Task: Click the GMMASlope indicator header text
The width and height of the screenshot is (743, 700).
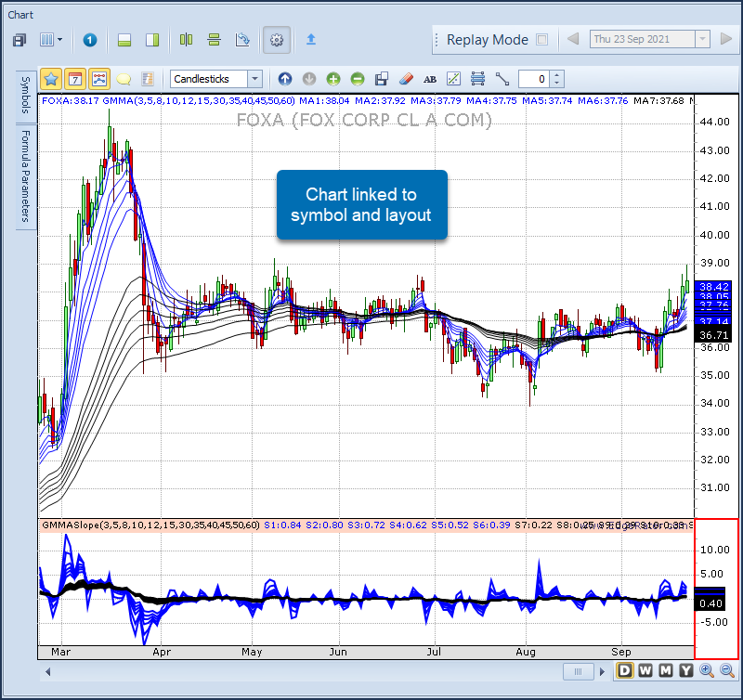Action: pyautogui.click(x=150, y=525)
